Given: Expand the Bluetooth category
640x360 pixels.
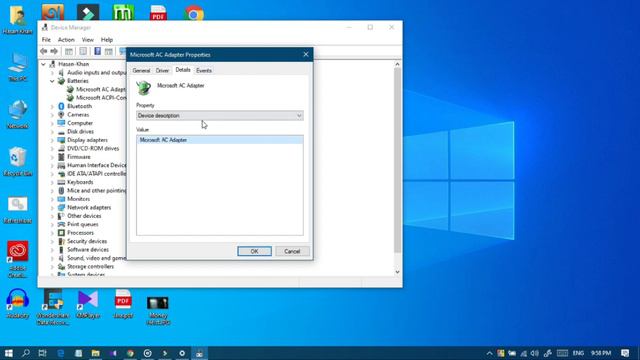Looking at the screenshot, I should (x=52, y=107).
